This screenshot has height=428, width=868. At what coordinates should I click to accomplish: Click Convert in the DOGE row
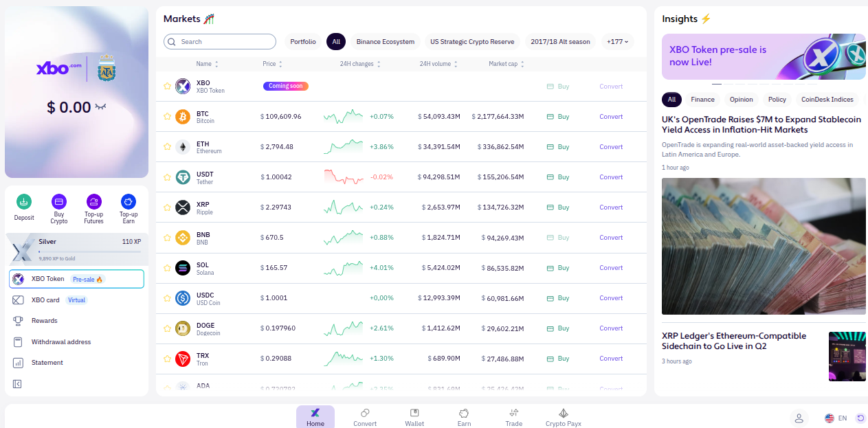(611, 328)
